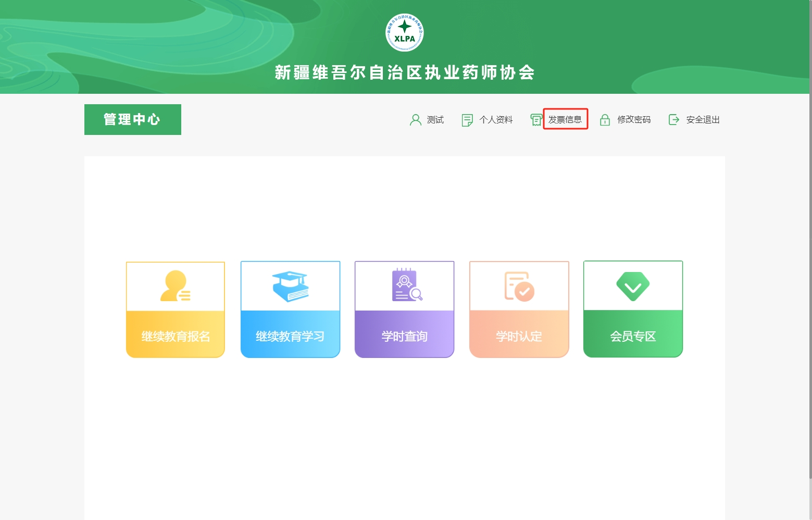Log out via 安全退出 text
The height and width of the screenshot is (520, 812).
pyautogui.click(x=703, y=120)
